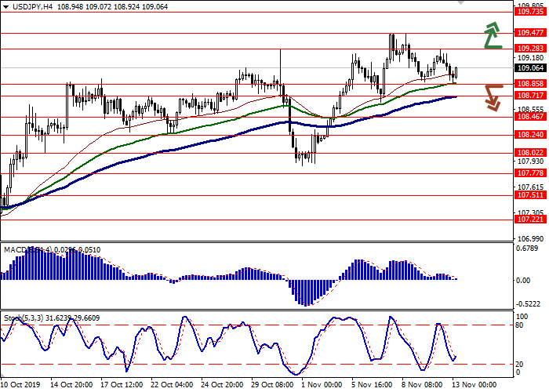Select the 108.022 price level label
This screenshot has width=549, height=392.
530,153
